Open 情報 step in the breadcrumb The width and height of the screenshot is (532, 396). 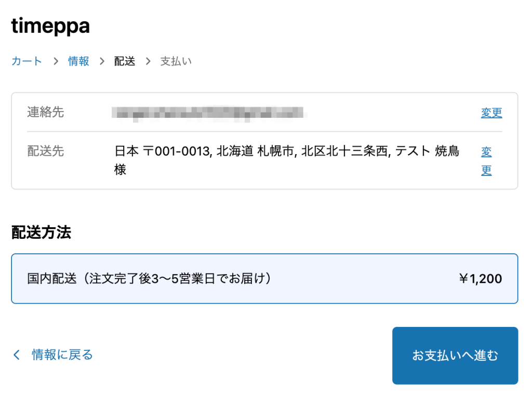78,61
